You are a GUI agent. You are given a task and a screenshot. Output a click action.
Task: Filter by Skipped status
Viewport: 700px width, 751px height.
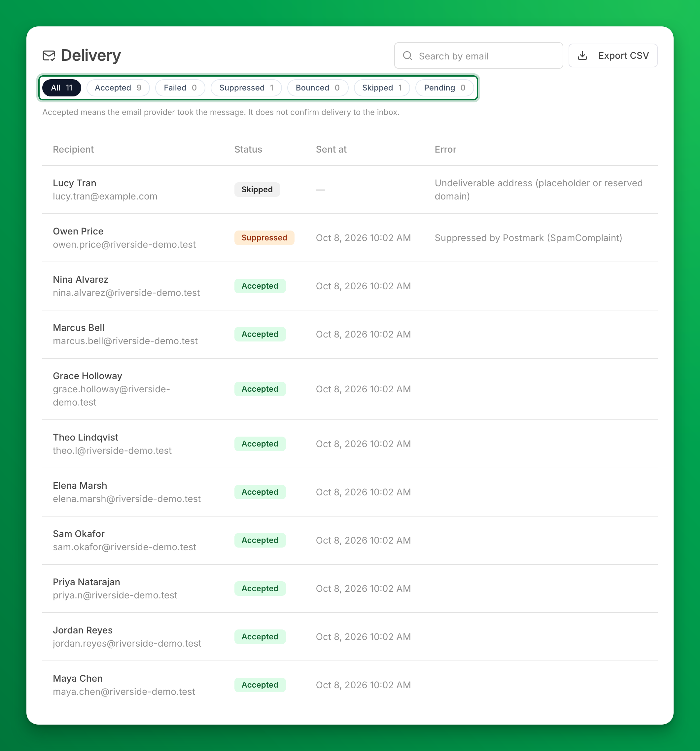pyautogui.click(x=382, y=88)
